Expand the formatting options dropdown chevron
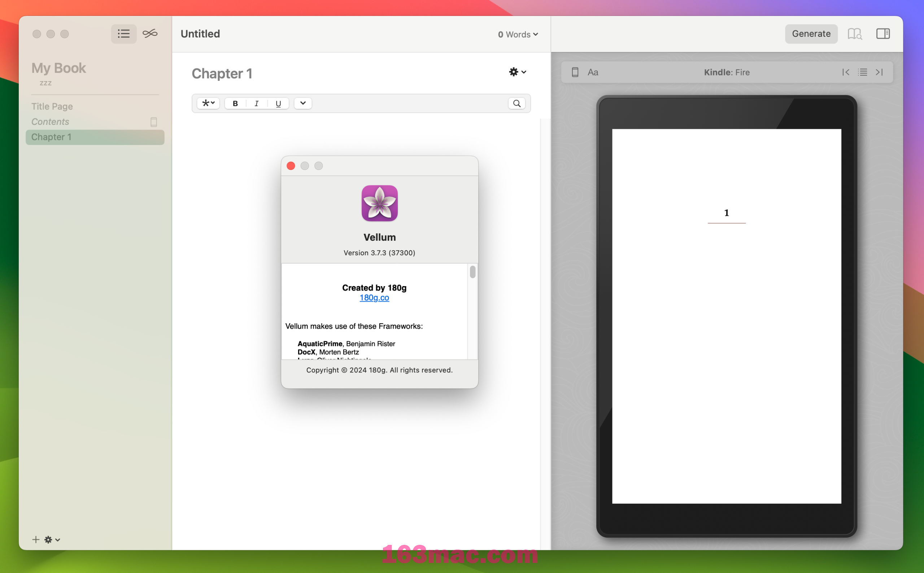This screenshot has width=924, height=573. [x=303, y=103]
